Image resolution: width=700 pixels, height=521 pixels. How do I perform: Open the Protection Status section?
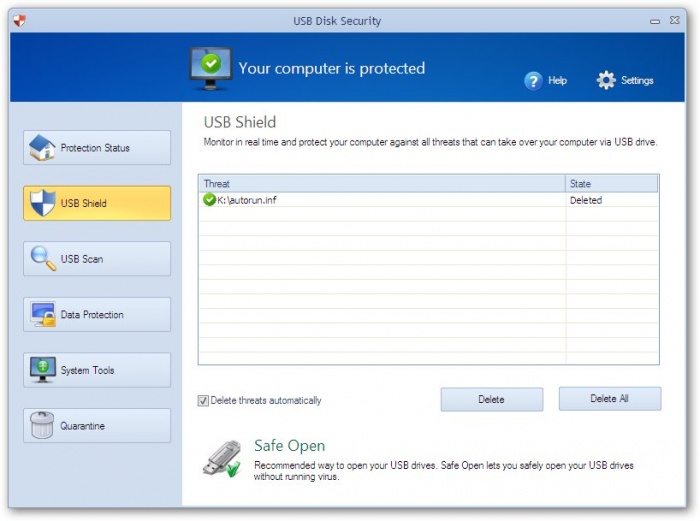pyautogui.click(x=97, y=147)
